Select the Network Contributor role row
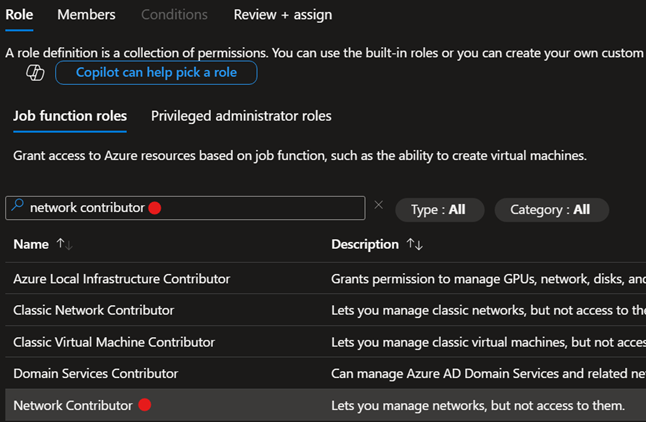This screenshot has width=646, height=422. click(x=325, y=406)
